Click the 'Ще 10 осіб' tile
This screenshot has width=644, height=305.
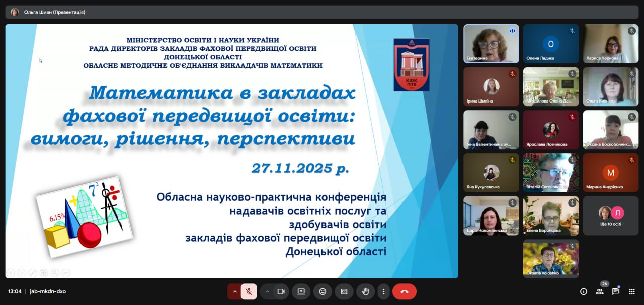pyautogui.click(x=610, y=216)
